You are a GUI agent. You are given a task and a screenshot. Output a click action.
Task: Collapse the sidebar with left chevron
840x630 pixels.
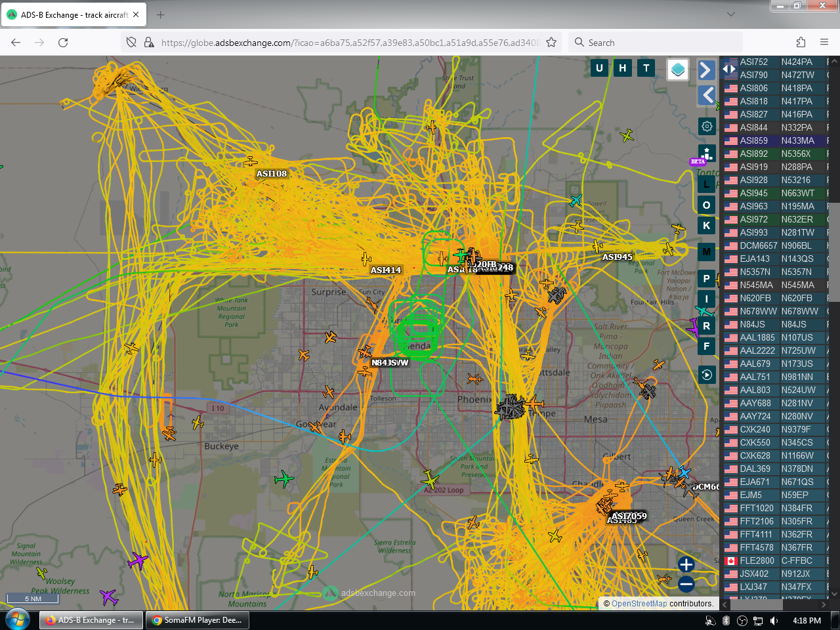coord(706,94)
